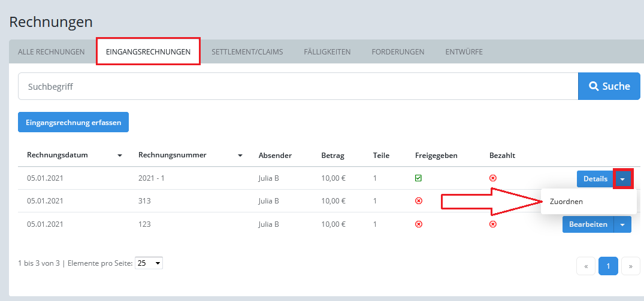Click red Freigegeben icon for invoice 313
The height and width of the screenshot is (301, 644).
point(419,201)
